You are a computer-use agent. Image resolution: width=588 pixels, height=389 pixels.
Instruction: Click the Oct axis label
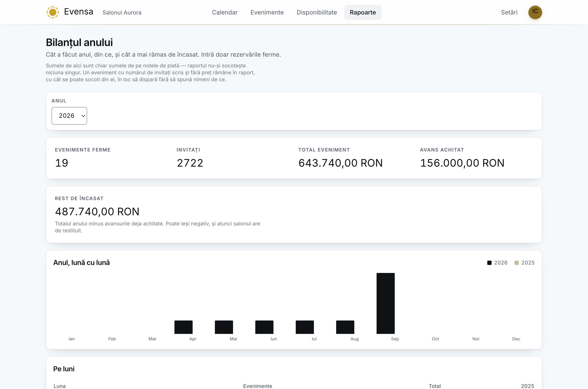(435, 339)
